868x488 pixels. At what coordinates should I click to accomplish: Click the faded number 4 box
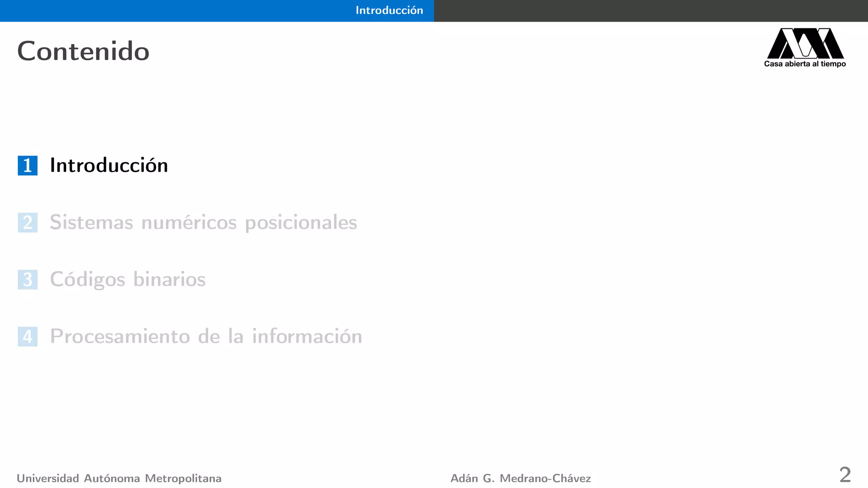pyautogui.click(x=28, y=337)
